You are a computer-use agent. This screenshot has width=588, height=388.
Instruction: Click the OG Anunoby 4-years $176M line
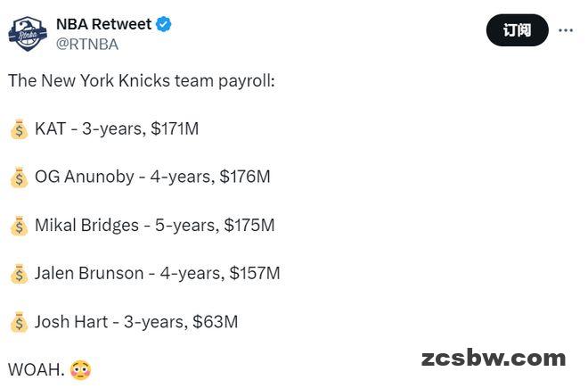152,177
